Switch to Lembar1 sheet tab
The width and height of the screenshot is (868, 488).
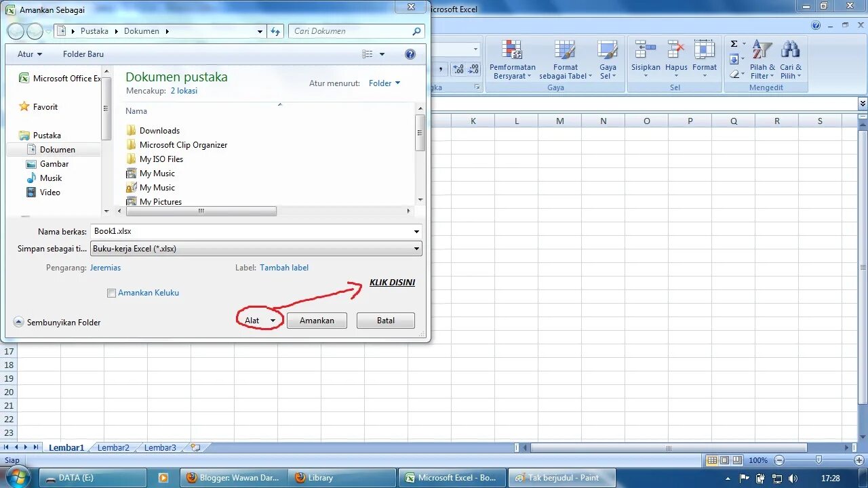click(66, 447)
